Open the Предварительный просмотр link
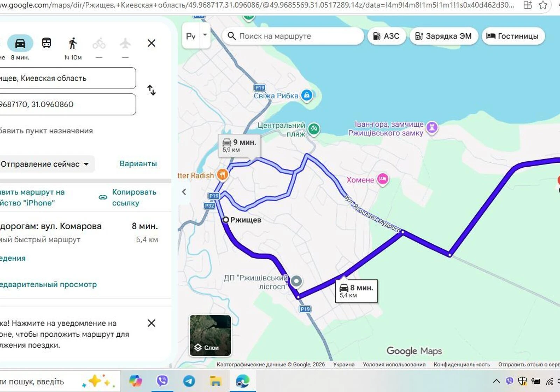 (x=48, y=284)
